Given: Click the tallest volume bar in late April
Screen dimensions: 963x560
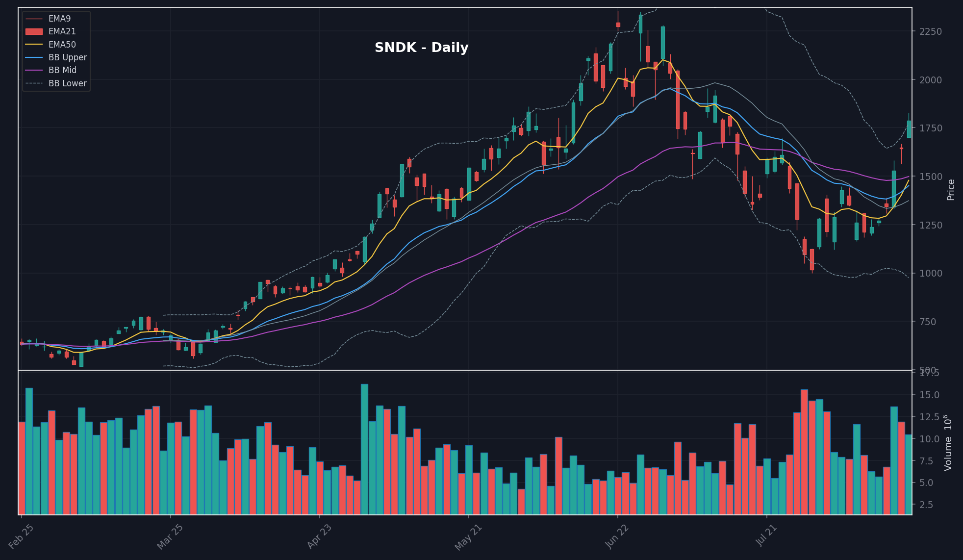Looking at the screenshot, I should pyautogui.click(x=364, y=449).
